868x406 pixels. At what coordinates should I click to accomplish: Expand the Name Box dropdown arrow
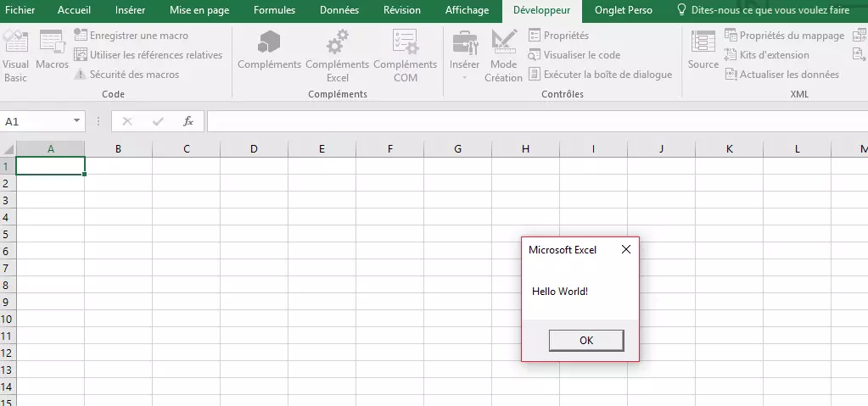(77, 121)
